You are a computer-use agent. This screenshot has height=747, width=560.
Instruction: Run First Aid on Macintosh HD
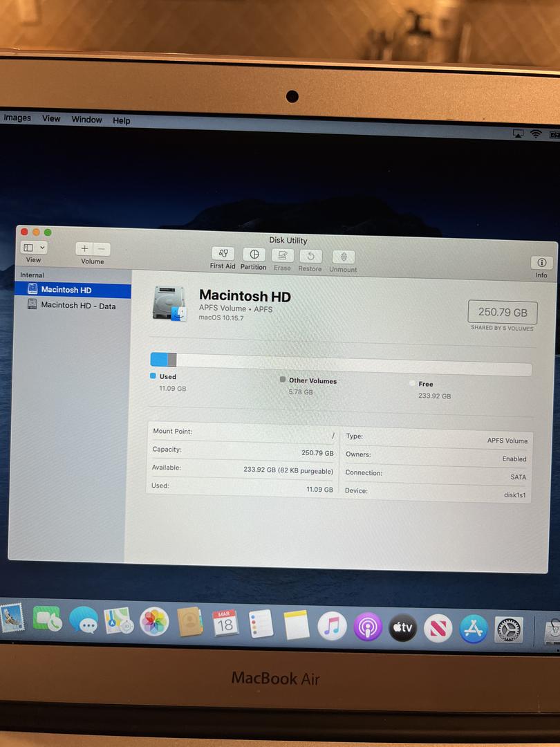[x=222, y=256]
